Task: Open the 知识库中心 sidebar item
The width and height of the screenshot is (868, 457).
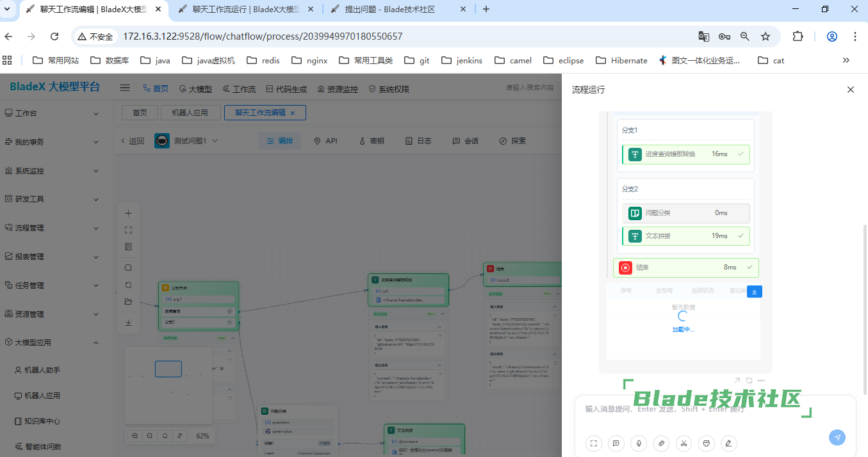Action: [x=42, y=421]
